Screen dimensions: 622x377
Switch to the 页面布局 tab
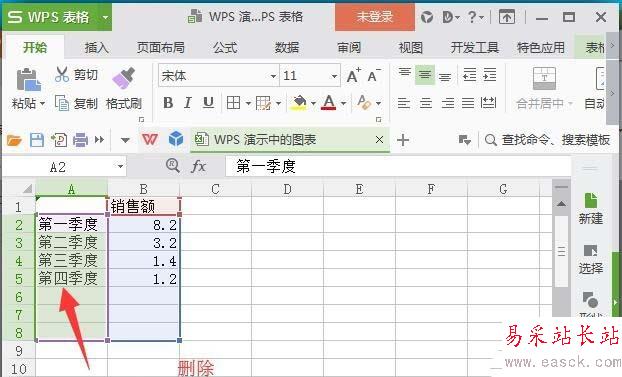(x=161, y=48)
